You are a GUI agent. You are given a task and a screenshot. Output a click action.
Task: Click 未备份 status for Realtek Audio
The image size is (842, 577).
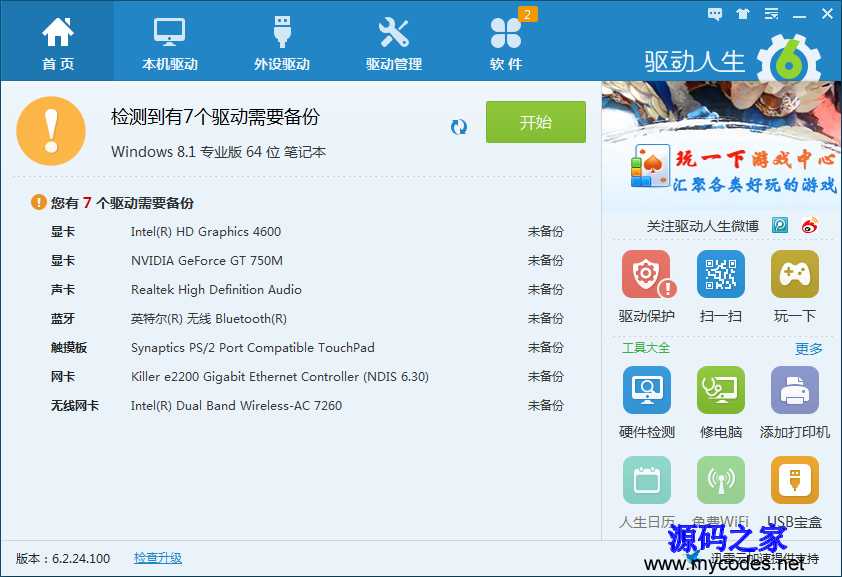click(546, 290)
